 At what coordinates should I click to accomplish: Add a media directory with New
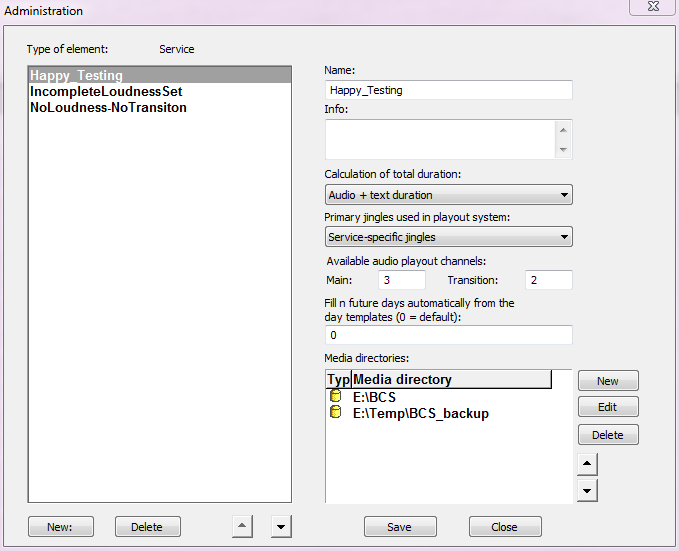(607, 381)
